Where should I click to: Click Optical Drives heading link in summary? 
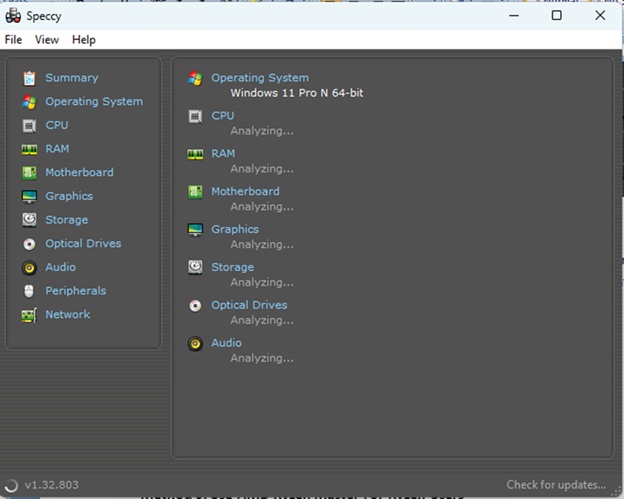(x=249, y=305)
